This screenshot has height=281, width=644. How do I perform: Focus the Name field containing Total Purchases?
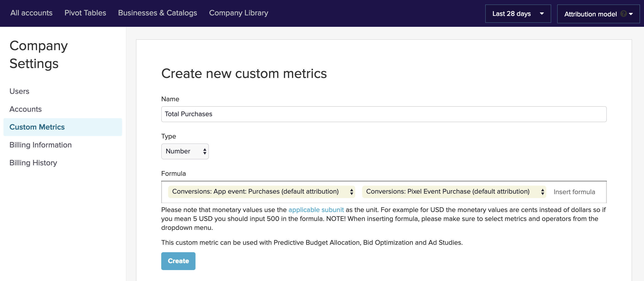[384, 114]
